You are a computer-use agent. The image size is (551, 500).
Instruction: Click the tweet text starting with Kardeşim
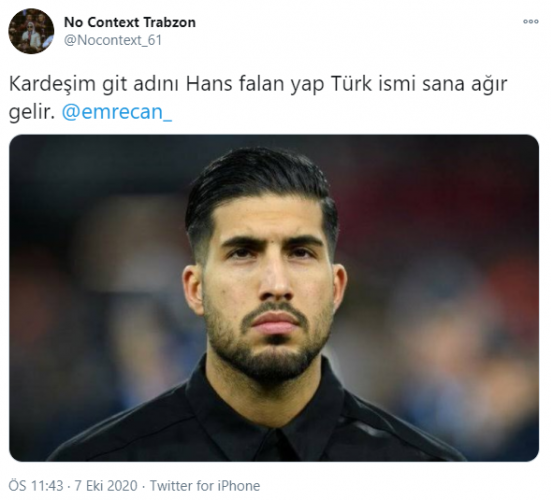258,98
